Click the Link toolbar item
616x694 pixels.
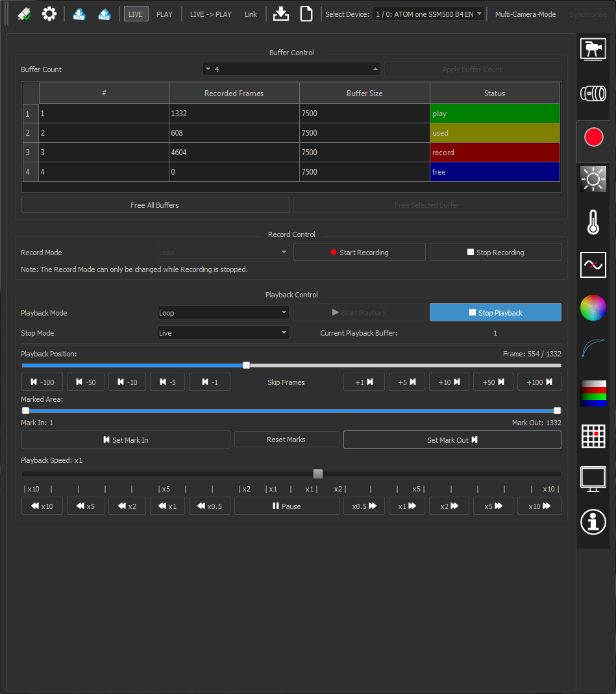251,14
